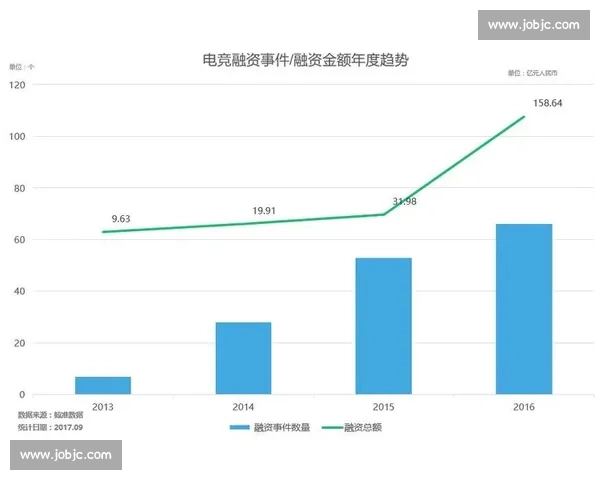600x480 pixels.
Task: Select the 31.98 data label
Action: (x=404, y=201)
